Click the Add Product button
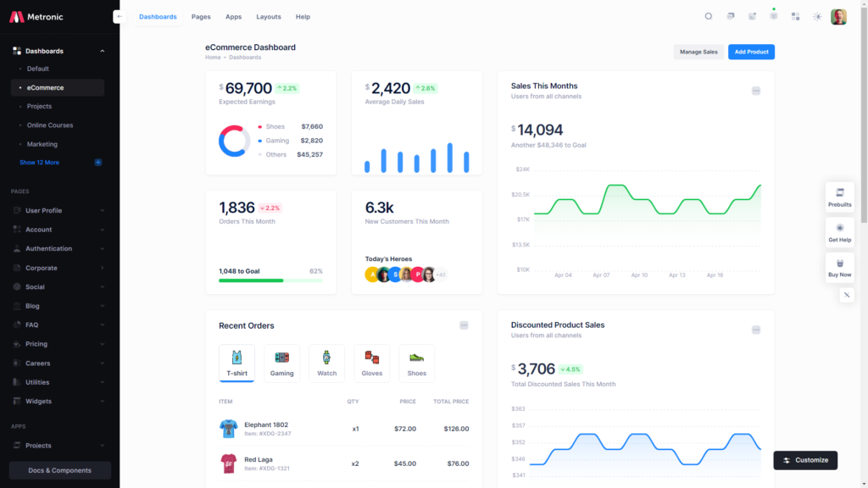 pyautogui.click(x=751, y=52)
